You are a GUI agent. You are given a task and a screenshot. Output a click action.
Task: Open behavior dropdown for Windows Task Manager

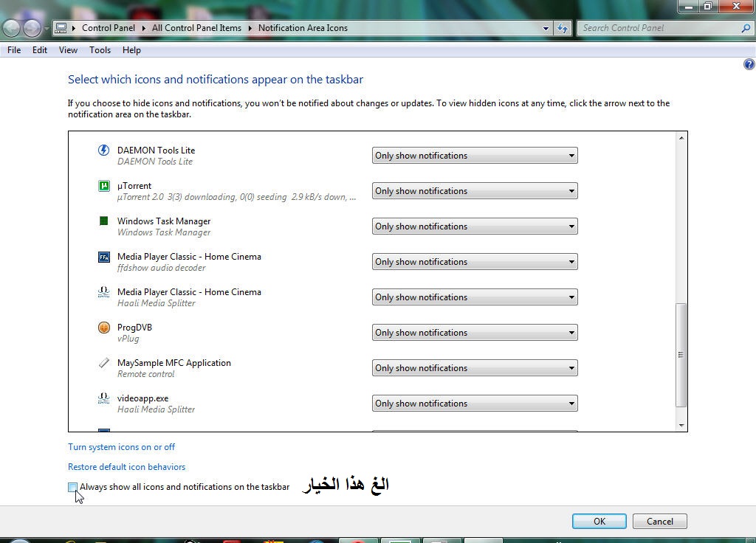(x=475, y=226)
